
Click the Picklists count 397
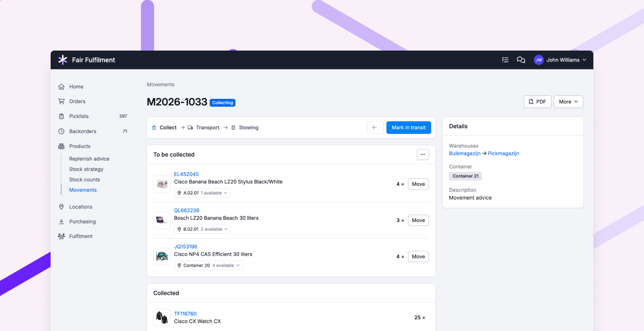click(123, 116)
